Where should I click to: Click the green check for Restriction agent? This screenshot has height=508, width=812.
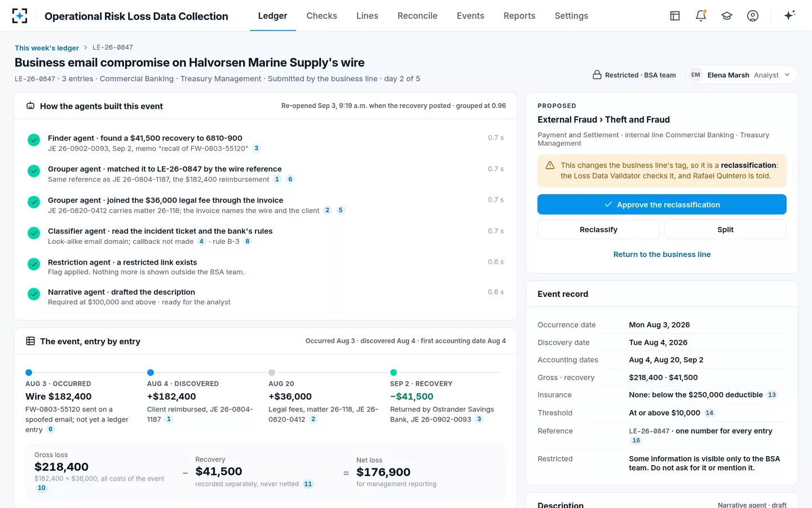[34, 264]
